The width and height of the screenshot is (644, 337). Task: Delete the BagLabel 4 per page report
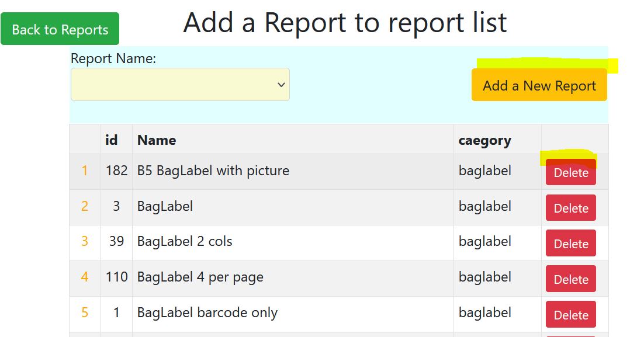pyautogui.click(x=570, y=279)
